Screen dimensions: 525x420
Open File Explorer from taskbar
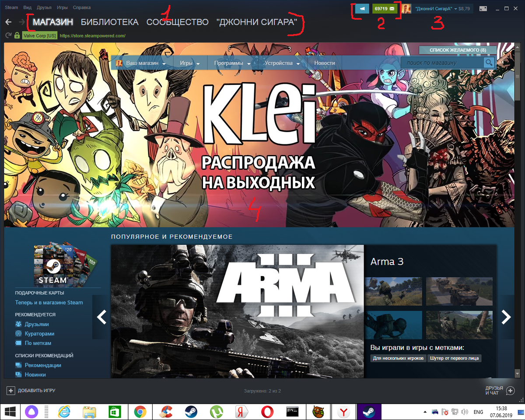tap(90, 412)
